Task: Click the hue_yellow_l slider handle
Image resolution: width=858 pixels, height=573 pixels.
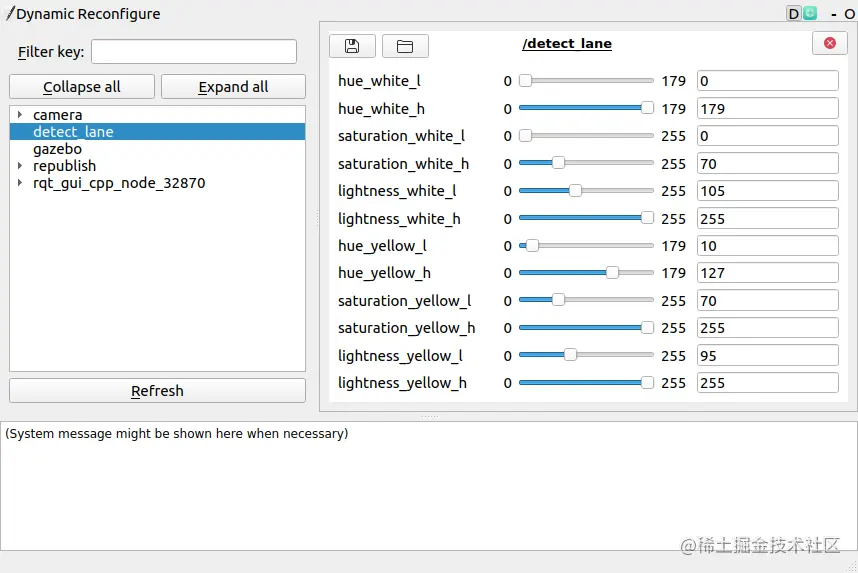Action: pyautogui.click(x=532, y=246)
